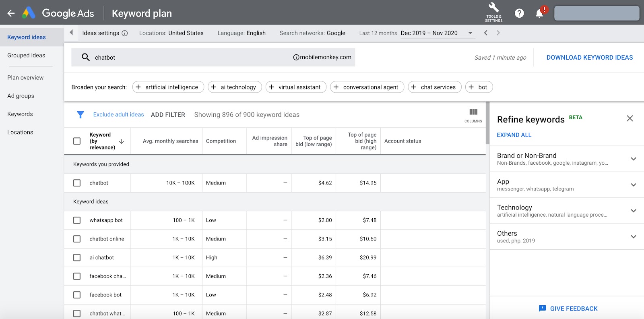Viewport: 644px width, 319px height.
Task: Expand the Technology refine section
Action: 633,211
